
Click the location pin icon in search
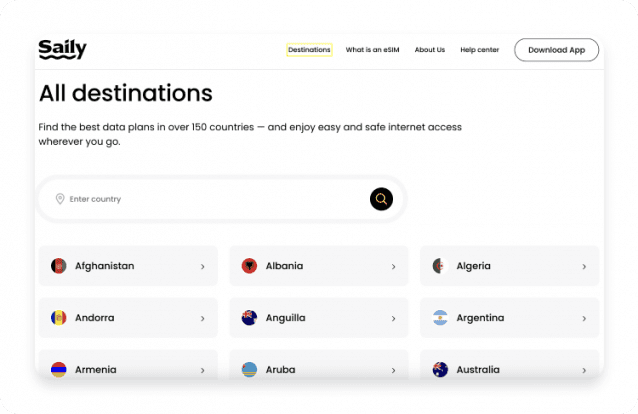[x=60, y=199]
